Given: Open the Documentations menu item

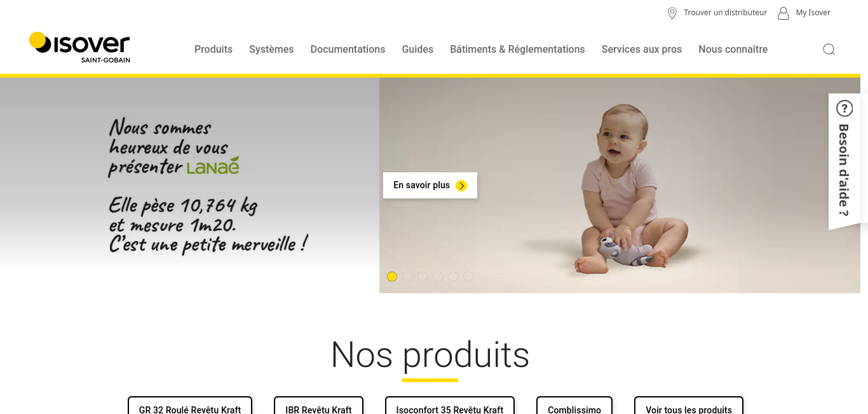Looking at the screenshot, I should (x=348, y=50).
